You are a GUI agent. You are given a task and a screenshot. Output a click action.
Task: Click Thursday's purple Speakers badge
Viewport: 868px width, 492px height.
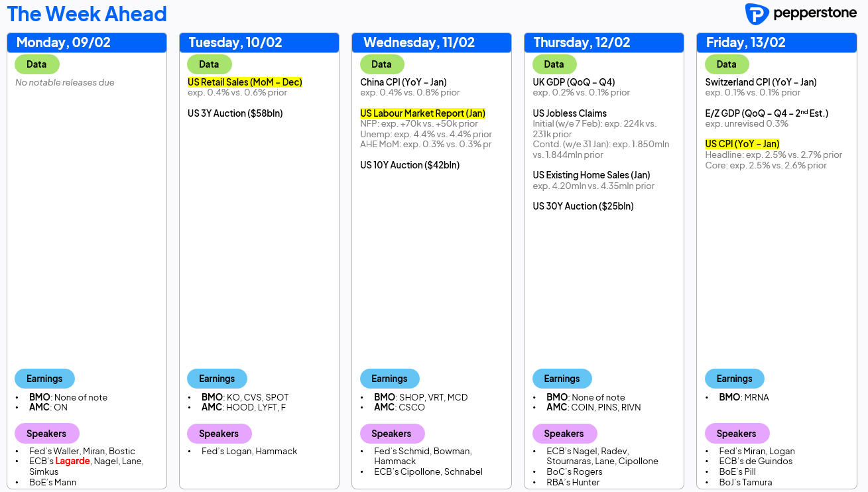(x=564, y=434)
